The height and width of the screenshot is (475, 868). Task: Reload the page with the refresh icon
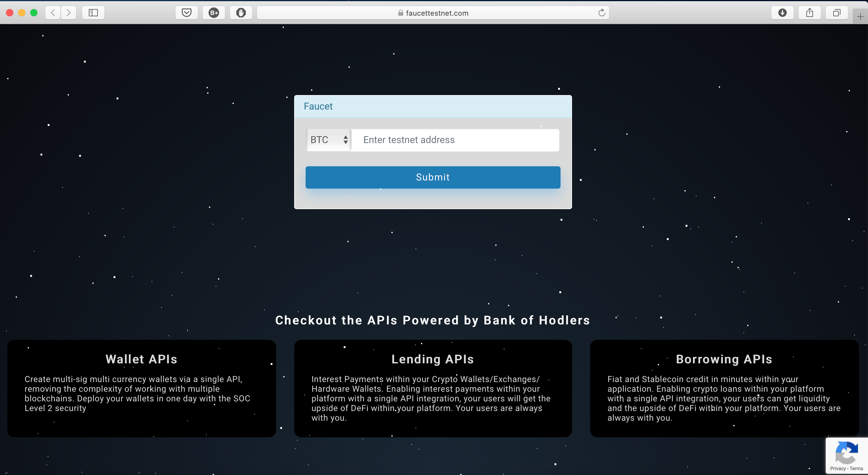pyautogui.click(x=601, y=13)
